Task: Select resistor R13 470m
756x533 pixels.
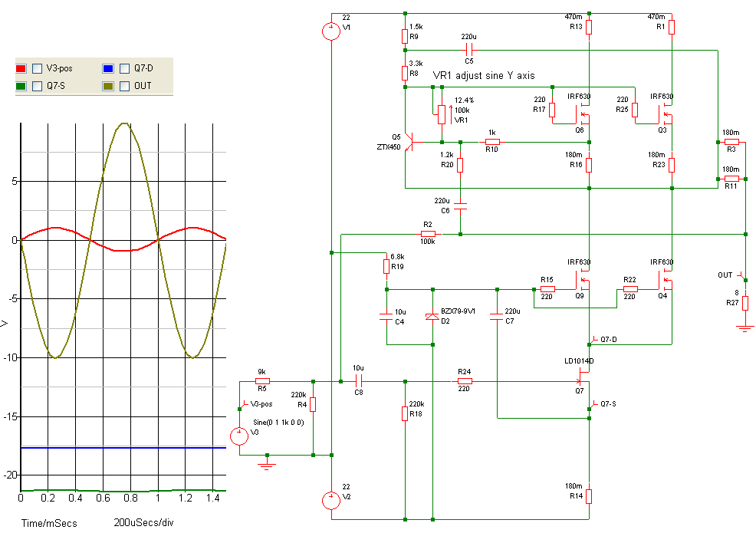Action: [x=589, y=27]
